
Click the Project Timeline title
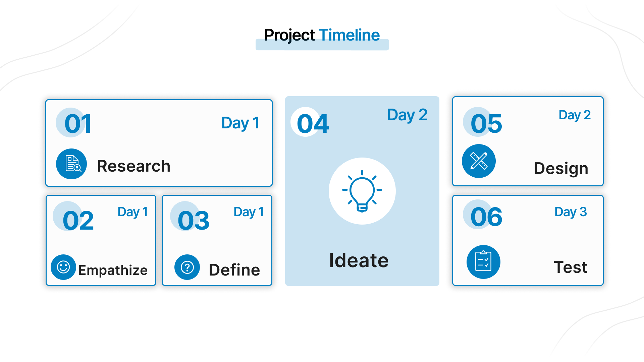click(x=322, y=35)
